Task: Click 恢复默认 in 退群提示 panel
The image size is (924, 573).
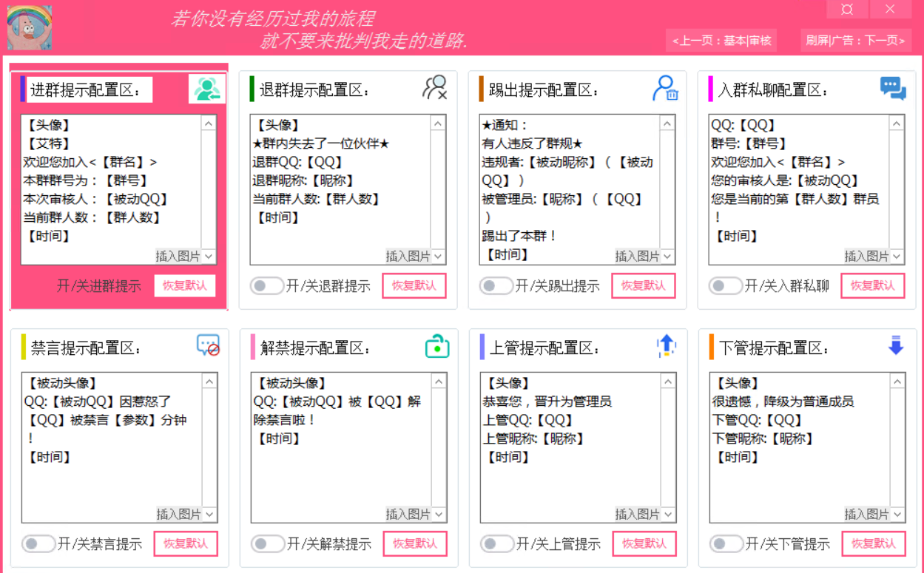Action: coord(414,285)
